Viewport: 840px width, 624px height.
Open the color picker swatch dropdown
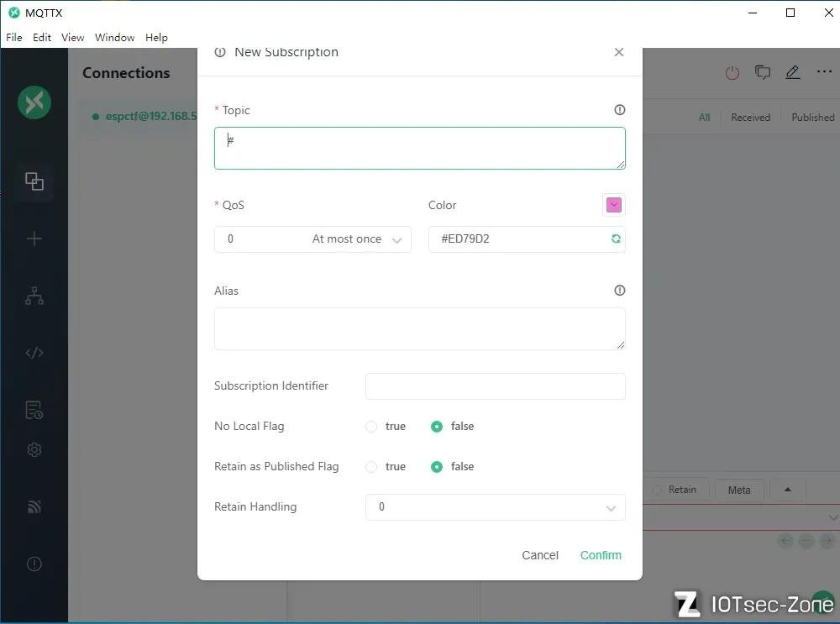[614, 205]
